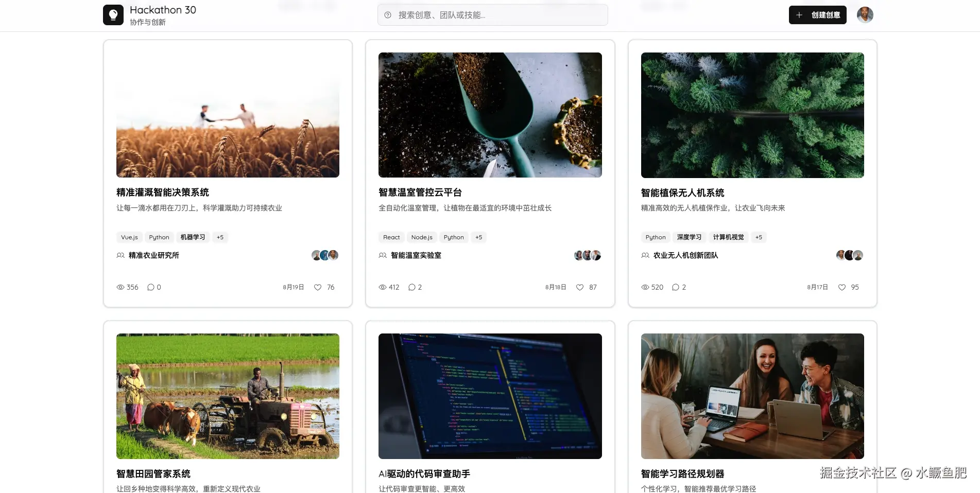The height and width of the screenshot is (493, 980).
Task: Click the 创建创意 button
Action: pyautogui.click(x=817, y=15)
